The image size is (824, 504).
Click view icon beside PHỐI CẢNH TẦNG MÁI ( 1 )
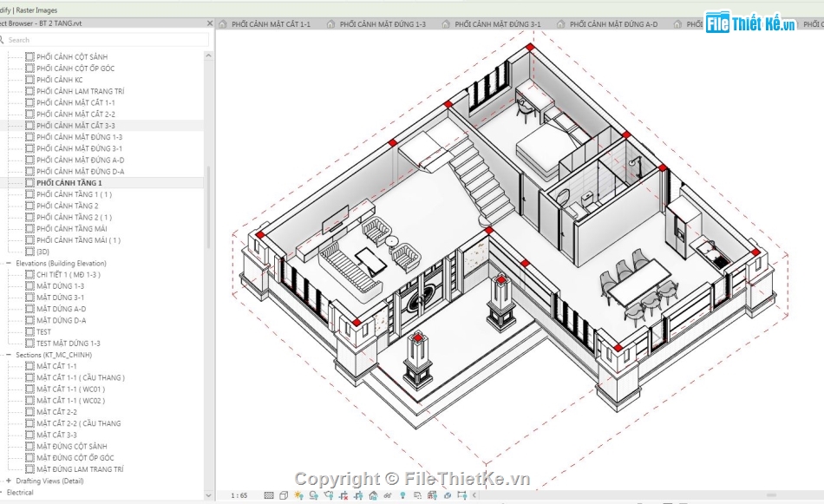click(x=30, y=240)
